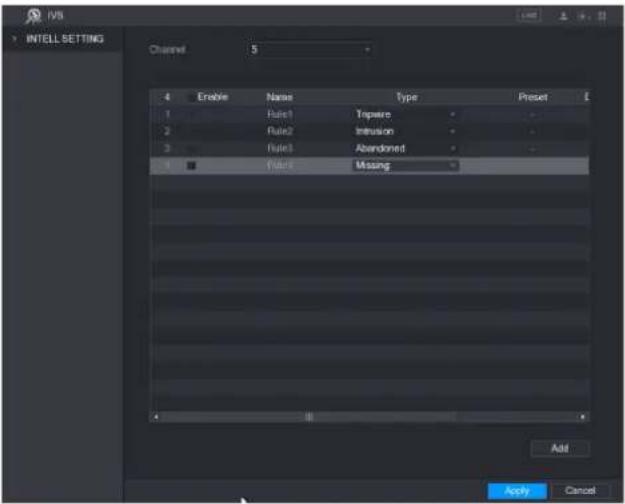Click the horizontal scrollbar thumb
The image size is (625, 504).
point(309,417)
